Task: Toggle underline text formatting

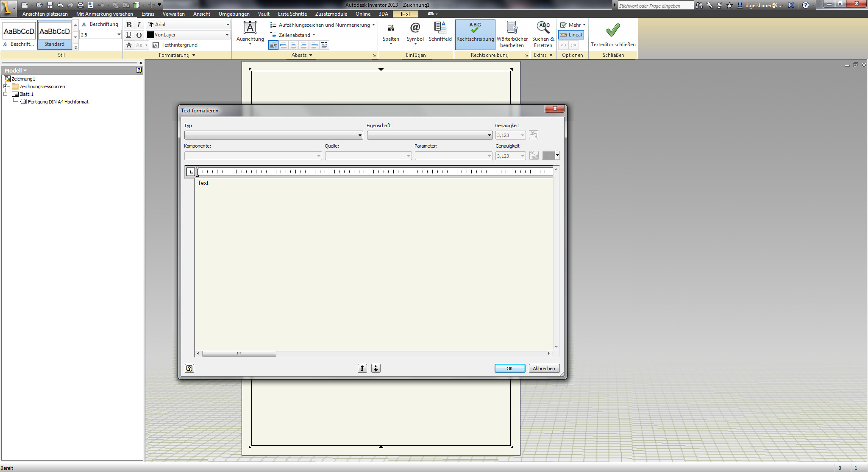Action: pos(129,35)
